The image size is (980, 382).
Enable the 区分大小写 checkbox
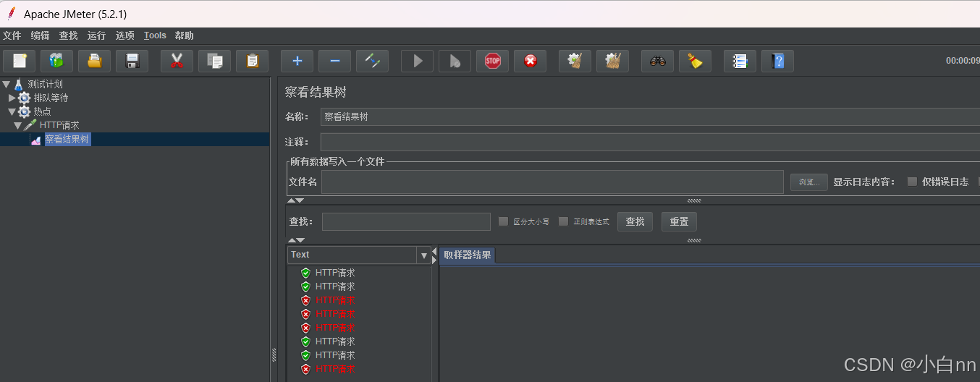tap(504, 221)
